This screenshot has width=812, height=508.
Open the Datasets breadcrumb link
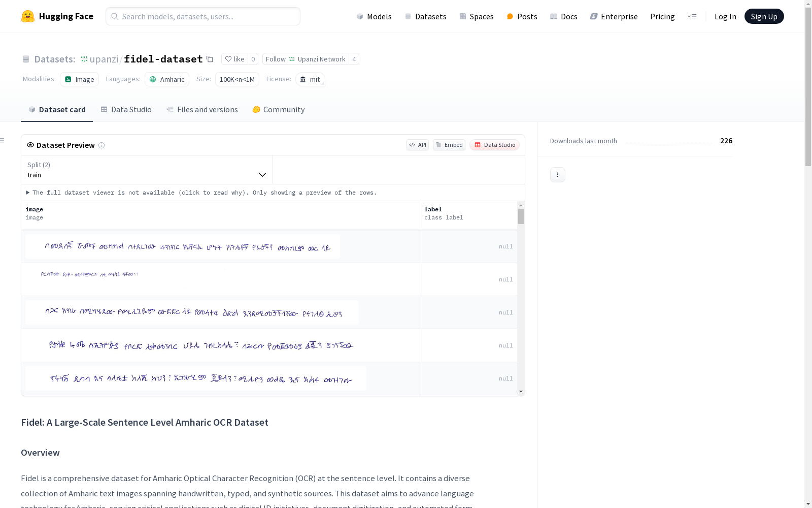[x=55, y=59]
